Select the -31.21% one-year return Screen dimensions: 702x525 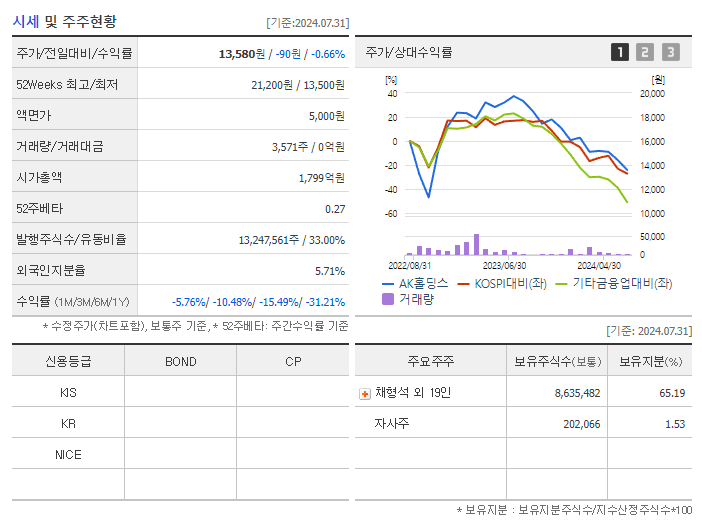tap(325, 302)
